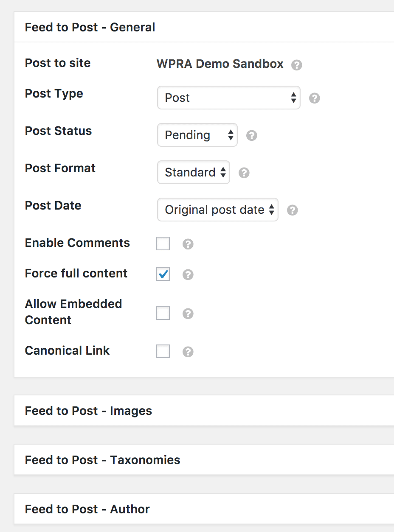Uncheck Force full content
The height and width of the screenshot is (532, 394).
(x=163, y=274)
